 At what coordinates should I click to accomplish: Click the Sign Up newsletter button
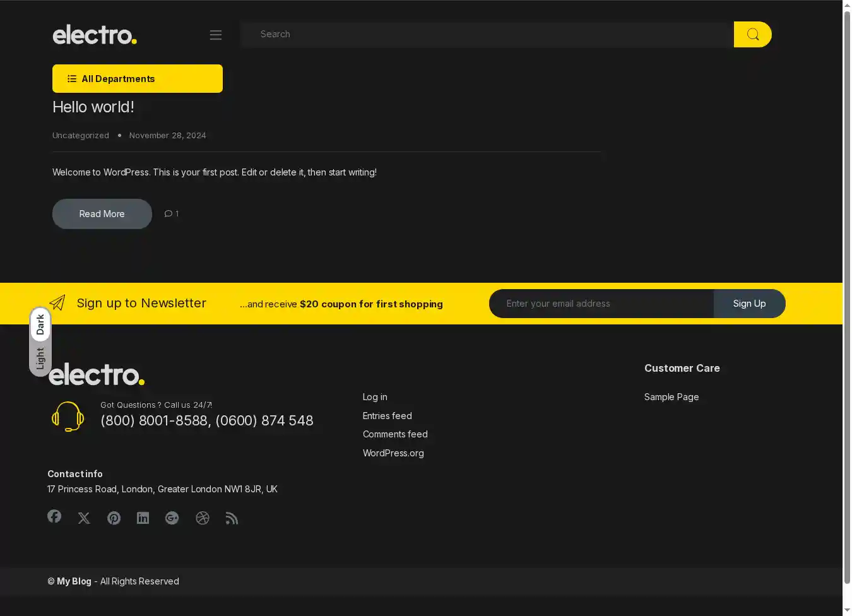(x=749, y=304)
